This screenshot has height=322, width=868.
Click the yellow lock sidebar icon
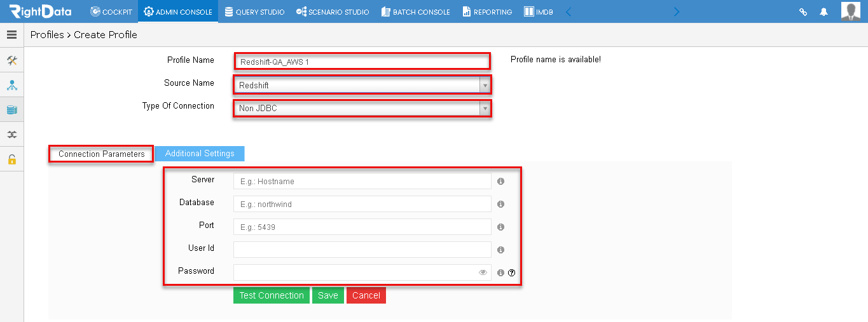point(11,159)
